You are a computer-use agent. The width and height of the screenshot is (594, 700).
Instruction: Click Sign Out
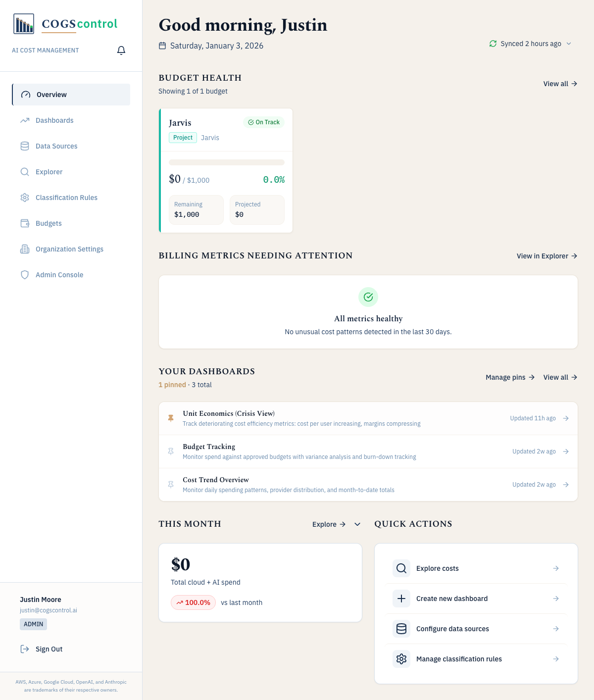49,649
